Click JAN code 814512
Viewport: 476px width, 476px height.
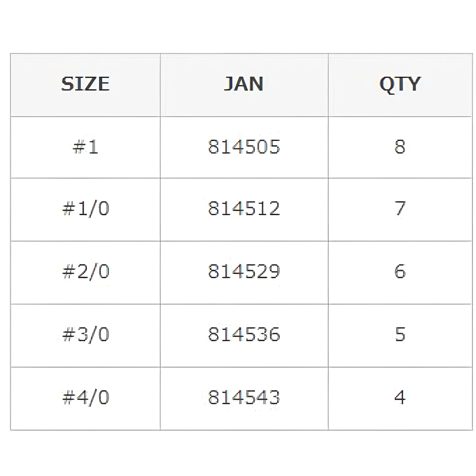[244, 209]
